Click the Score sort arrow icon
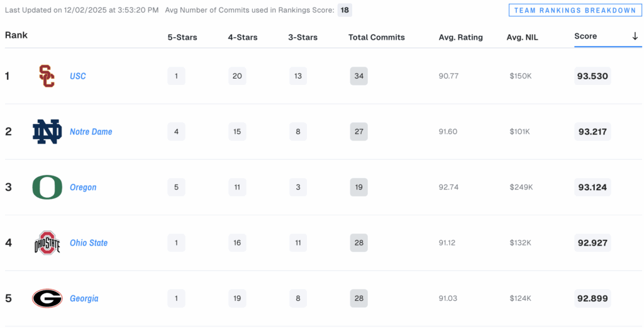This screenshot has width=644, height=328. (635, 37)
